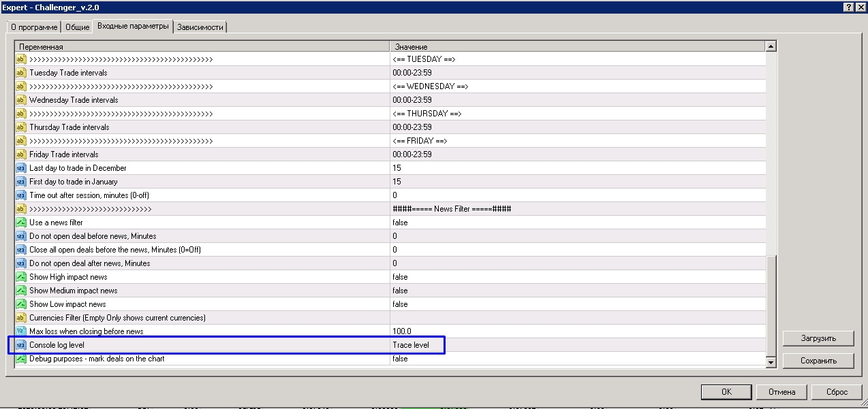
Task: Click the string icon beside Tuesday Trade intervals
Action: pos(20,73)
